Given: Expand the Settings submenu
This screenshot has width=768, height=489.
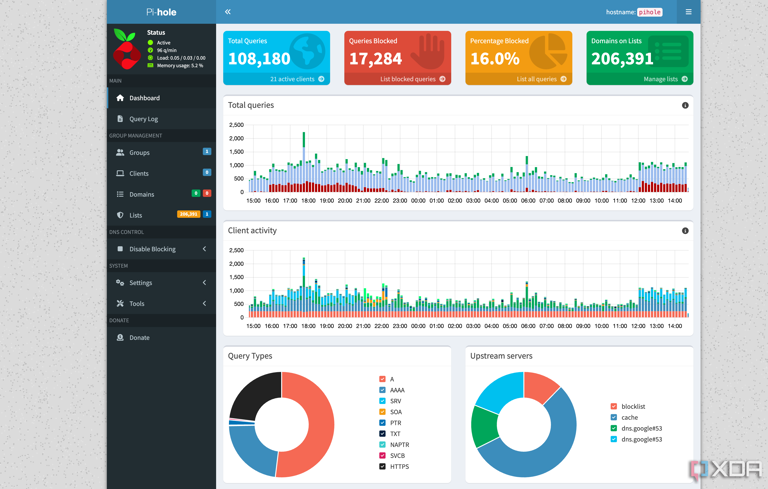Looking at the screenshot, I should point(204,283).
